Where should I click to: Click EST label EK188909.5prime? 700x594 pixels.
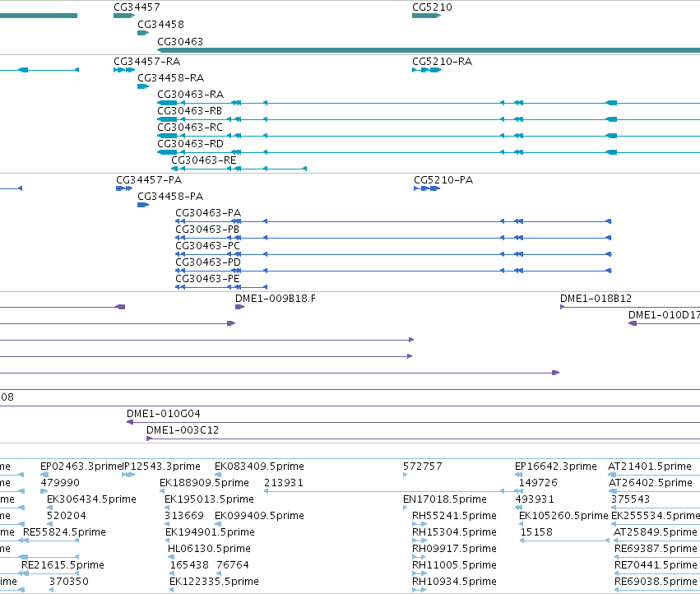tap(205, 483)
